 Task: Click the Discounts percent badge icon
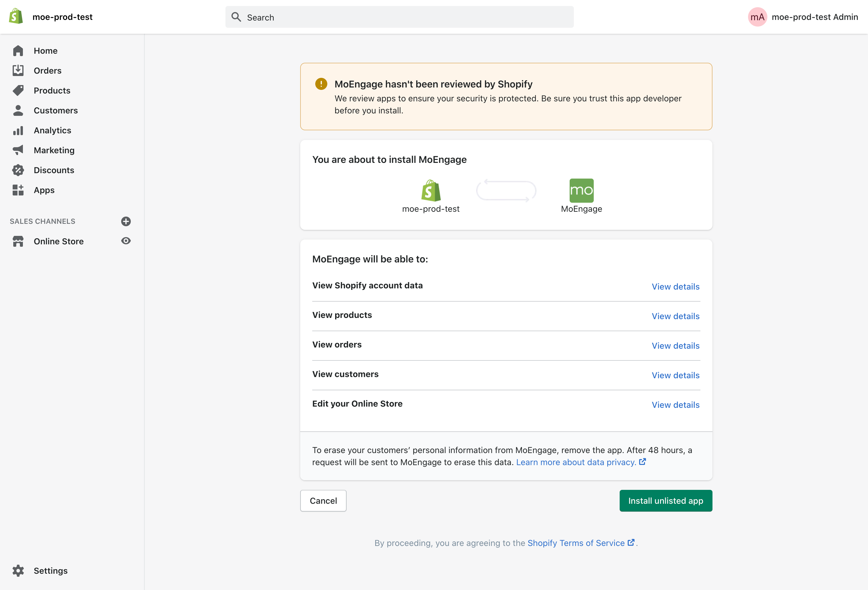tap(18, 170)
